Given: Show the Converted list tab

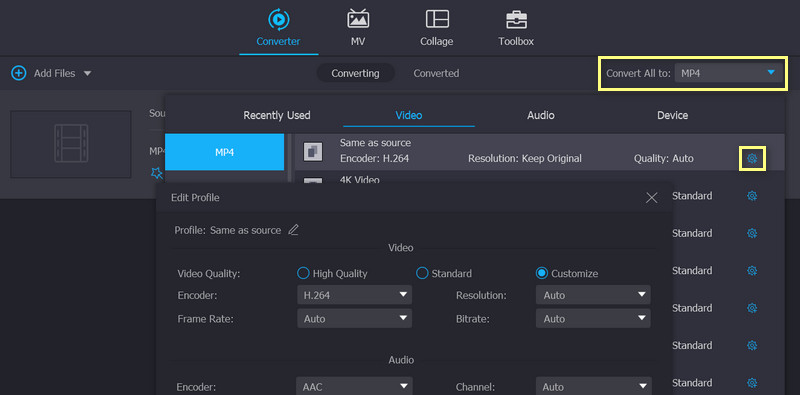Looking at the screenshot, I should coord(436,73).
